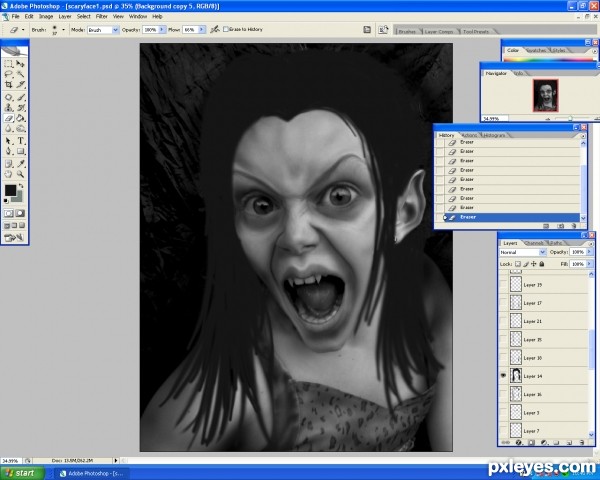Image resolution: width=600 pixels, height=480 pixels.
Task: Swap foreground and background colors
Action: [21, 186]
